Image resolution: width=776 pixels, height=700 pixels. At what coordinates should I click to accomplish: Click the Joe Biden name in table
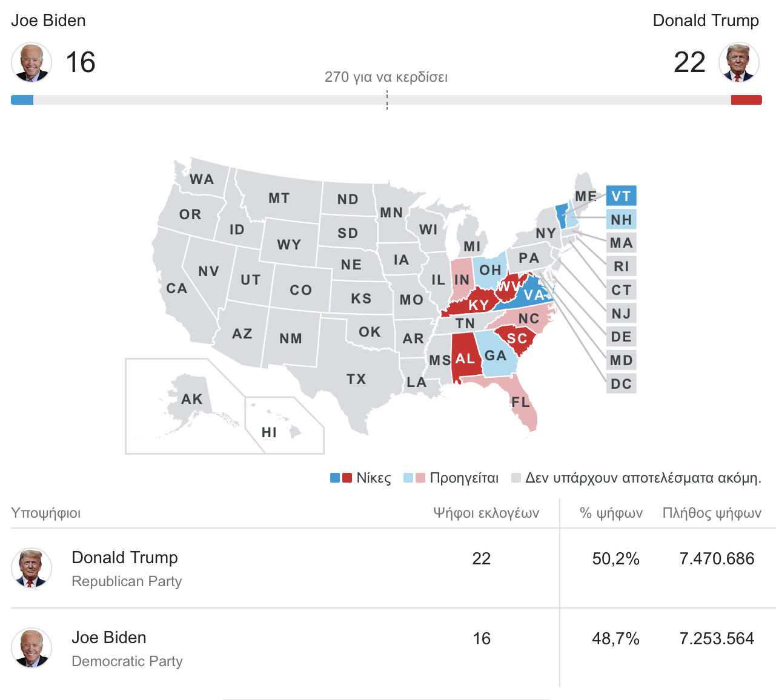click(109, 638)
